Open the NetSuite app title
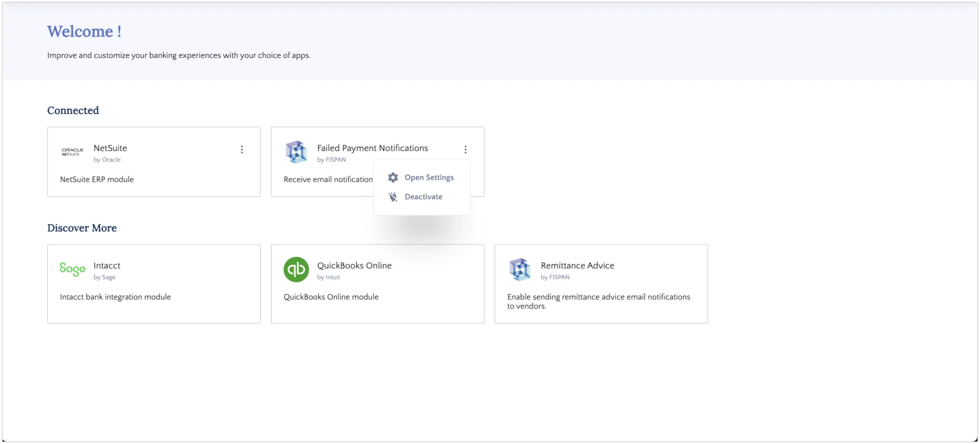 (110, 148)
